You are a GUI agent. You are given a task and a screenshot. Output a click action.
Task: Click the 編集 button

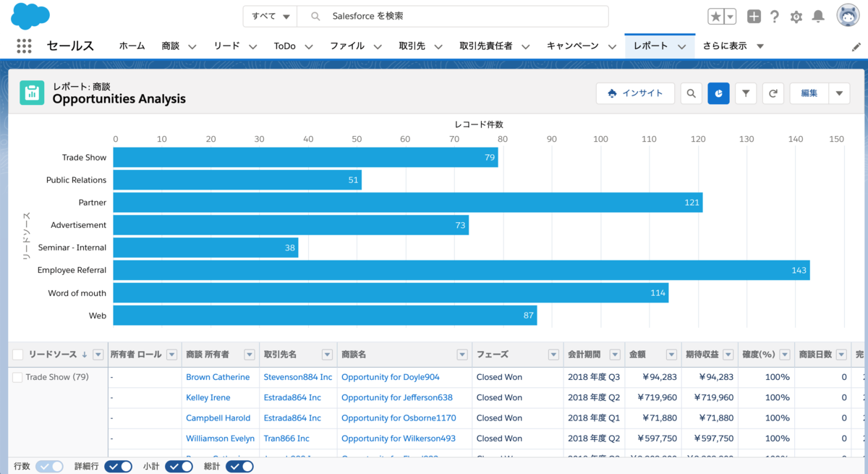809,93
